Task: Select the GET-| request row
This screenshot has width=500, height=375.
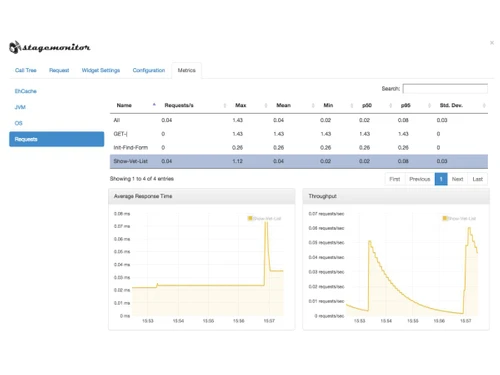Action: [299, 134]
